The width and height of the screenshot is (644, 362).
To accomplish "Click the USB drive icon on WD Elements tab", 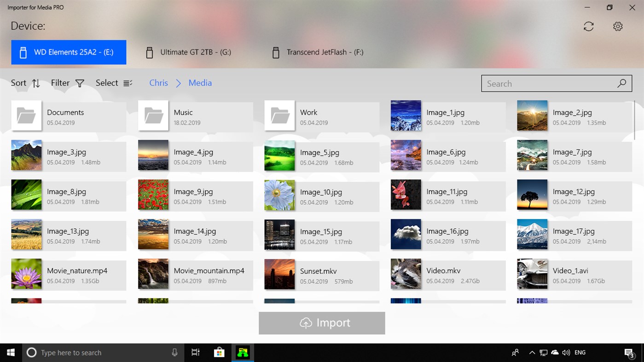I will tap(23, 52).
